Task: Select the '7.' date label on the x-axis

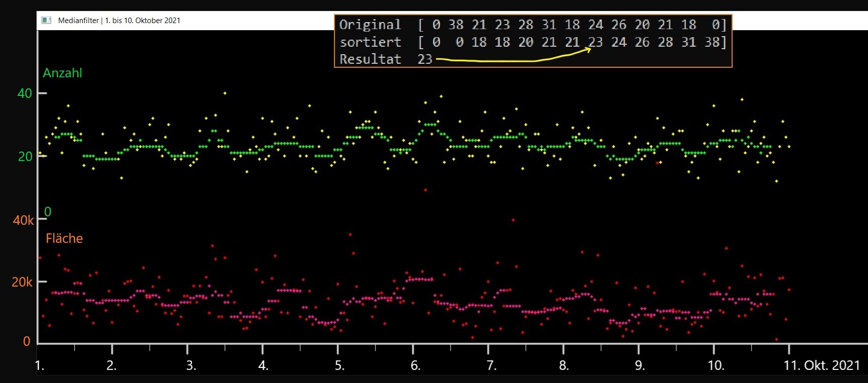Action: (x=491, y=365)
